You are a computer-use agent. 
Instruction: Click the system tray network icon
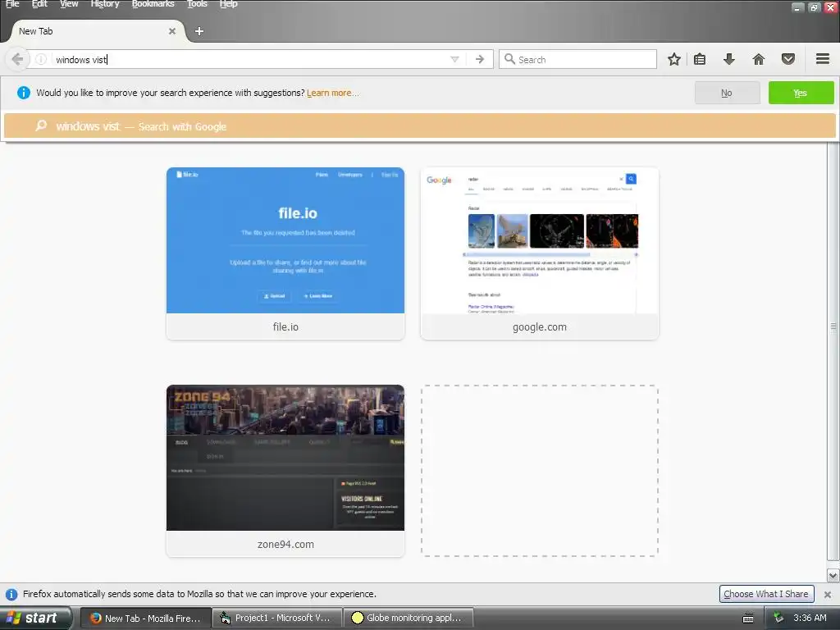click(x=778, y=619)
